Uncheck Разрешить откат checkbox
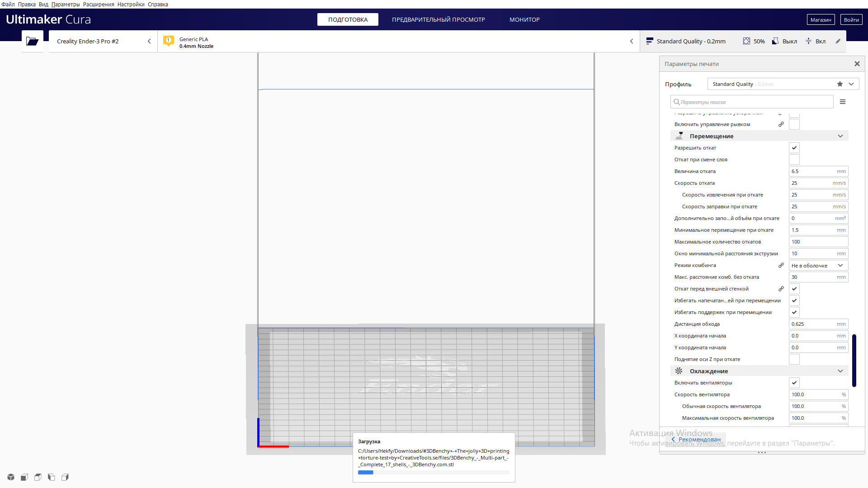The image size is (868, 488). click(x=794, y=148)
